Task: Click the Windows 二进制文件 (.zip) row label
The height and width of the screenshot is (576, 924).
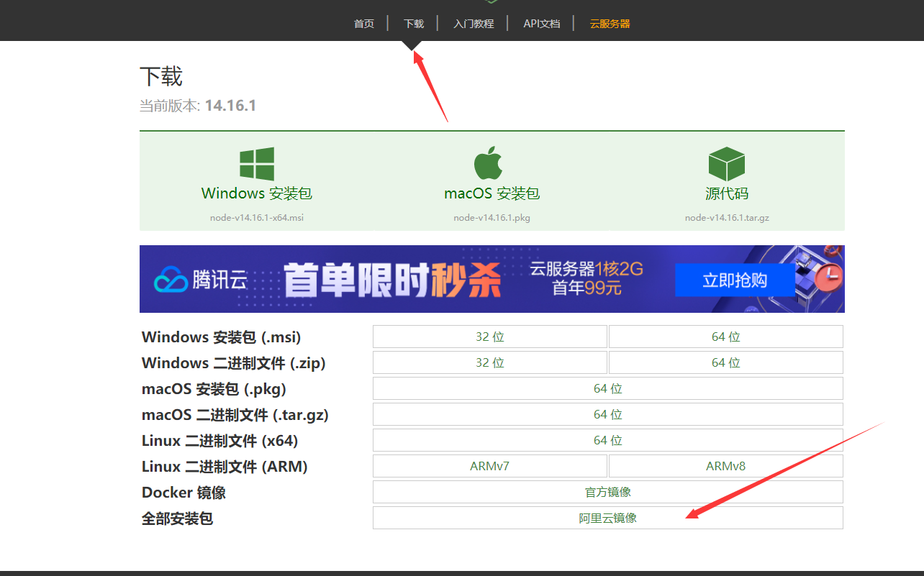Action: [x=234, y=363]
